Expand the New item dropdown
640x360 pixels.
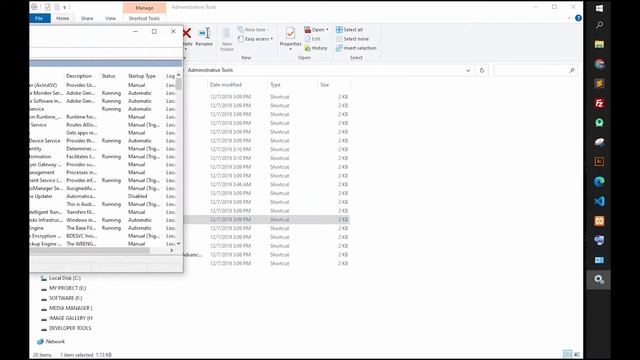coord(268,30)
